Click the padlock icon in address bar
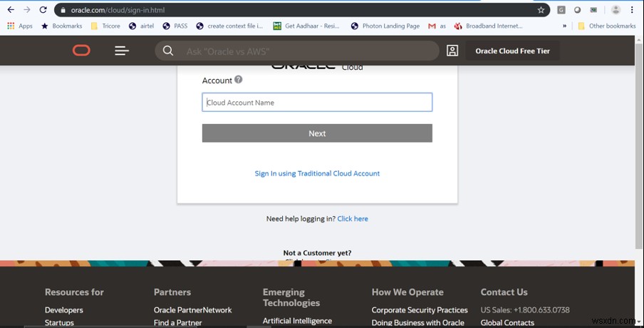This screenshot has height=328, width=644. tap(63, 10)
